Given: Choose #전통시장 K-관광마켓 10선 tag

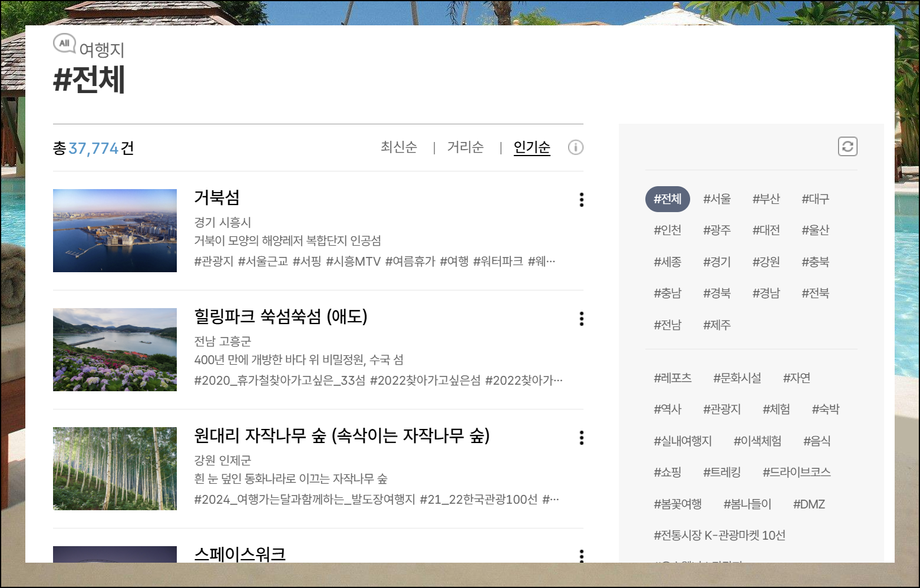Looking at the screenshot, I should 720,536.
